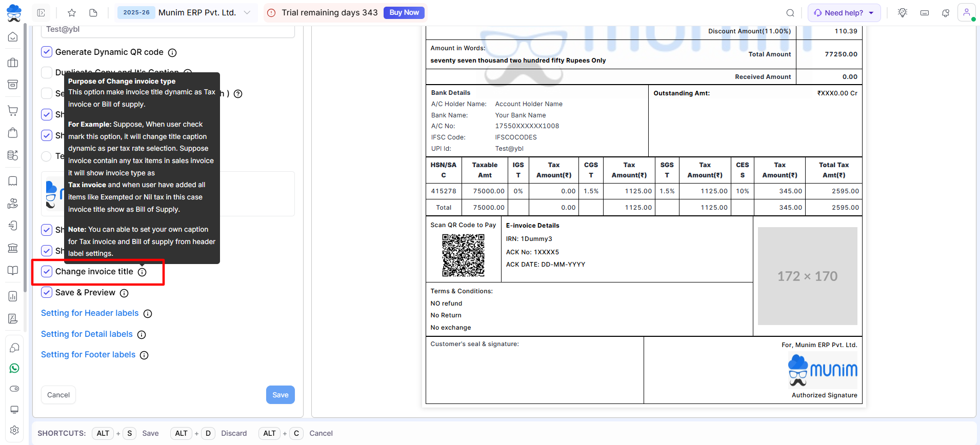Open the shopping cart sidebar icon

click(13, 111)
